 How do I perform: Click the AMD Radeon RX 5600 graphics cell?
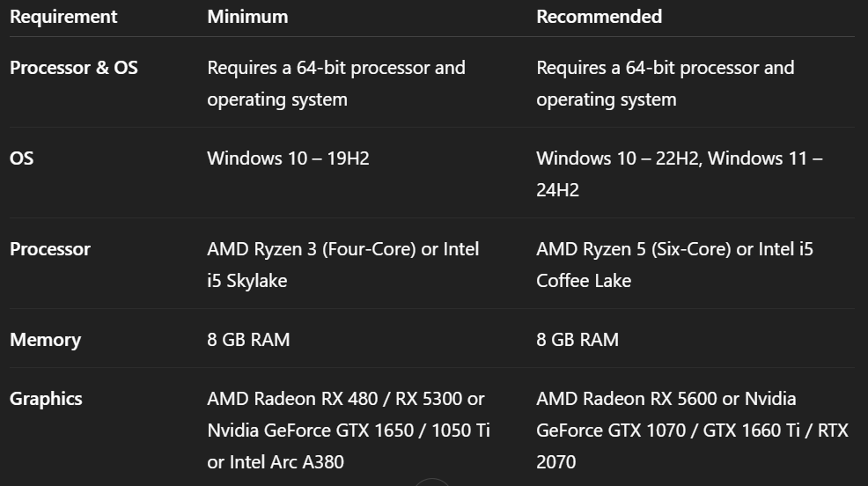tap(666, 399)
